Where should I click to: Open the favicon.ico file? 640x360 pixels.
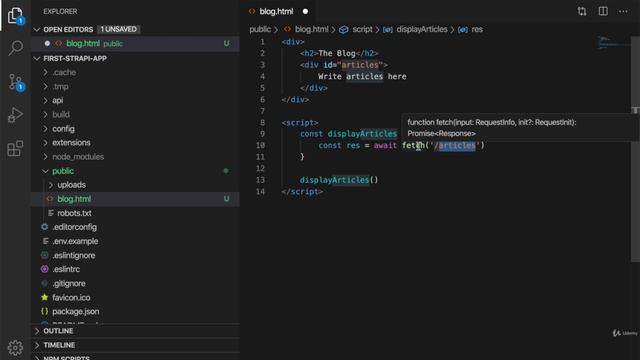tap(136, 298)
